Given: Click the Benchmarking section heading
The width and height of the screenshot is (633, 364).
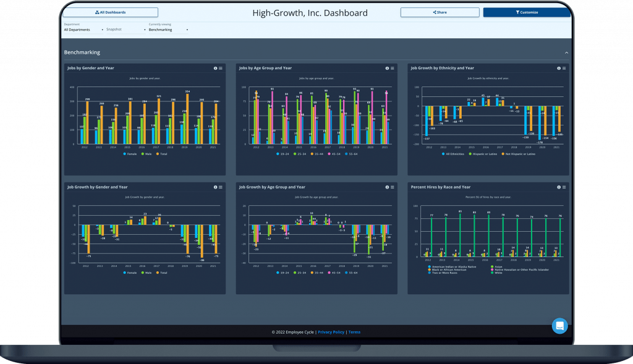Looking at the screenshot, I should pos(82,53).
